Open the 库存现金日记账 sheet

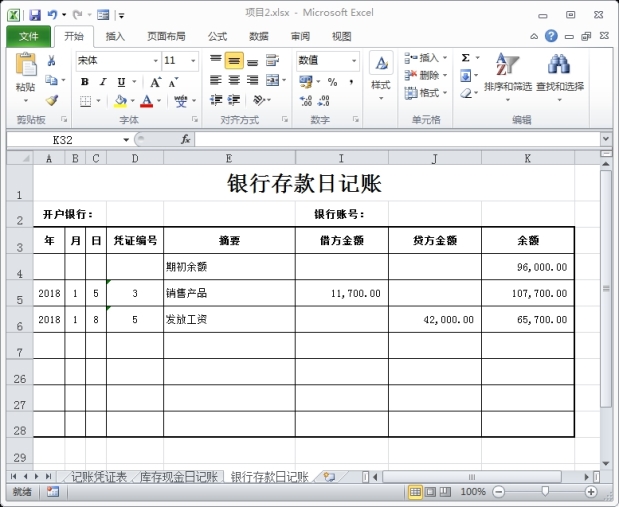179,477
